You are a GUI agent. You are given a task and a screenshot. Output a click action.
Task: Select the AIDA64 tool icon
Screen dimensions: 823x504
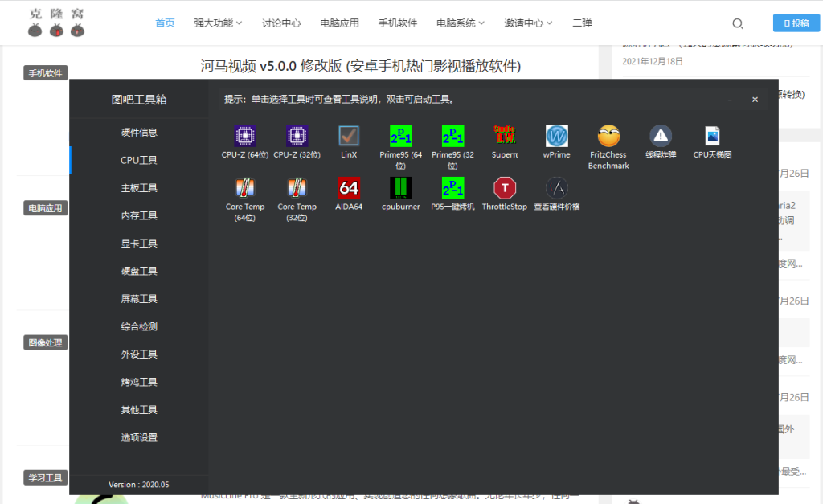pyautogui.click(x=349, y=188)
